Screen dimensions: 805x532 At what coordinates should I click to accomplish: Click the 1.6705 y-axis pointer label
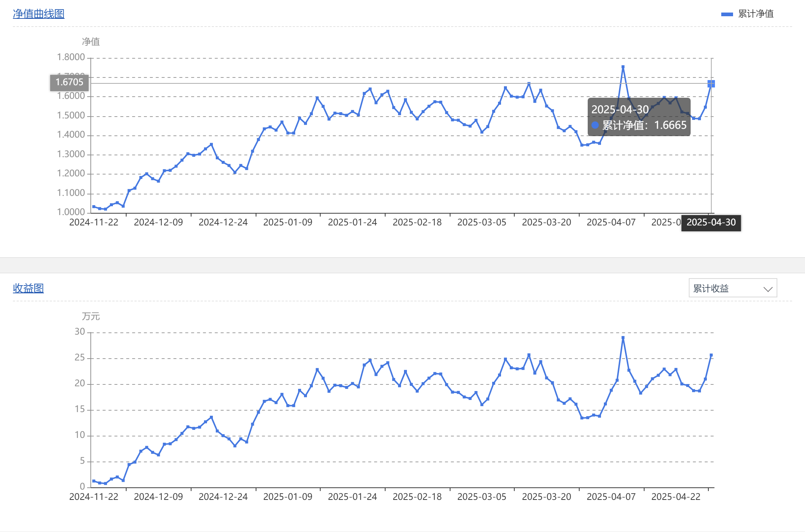(x=69, y=82)
